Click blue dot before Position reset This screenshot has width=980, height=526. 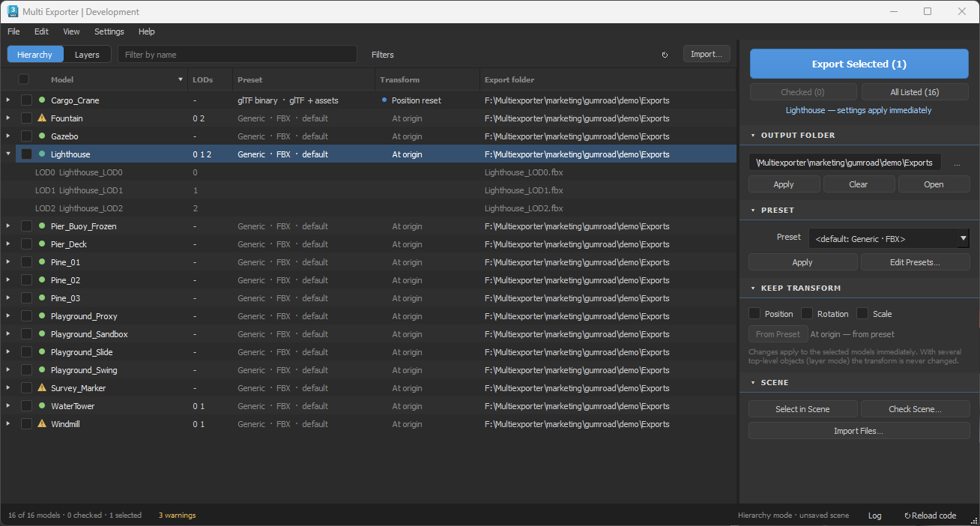coord(384,100)
